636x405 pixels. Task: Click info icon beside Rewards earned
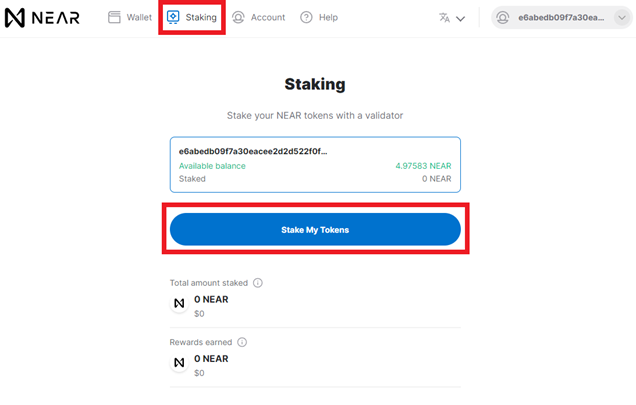coord(242,342)
